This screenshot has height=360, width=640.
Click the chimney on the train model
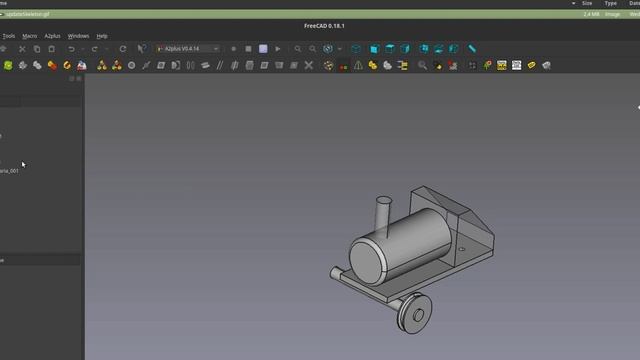click(383, 216)
